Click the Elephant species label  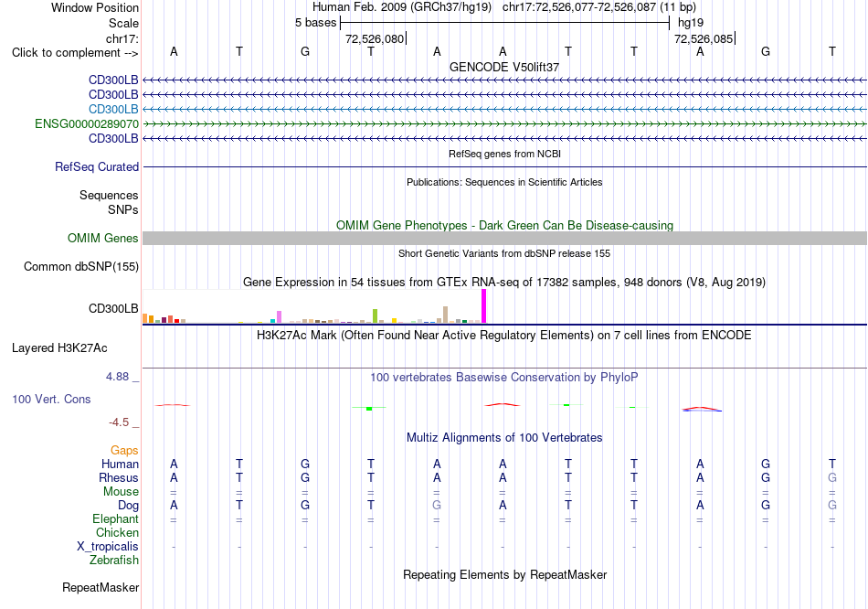pyautogui.click(x=116, y=519)
